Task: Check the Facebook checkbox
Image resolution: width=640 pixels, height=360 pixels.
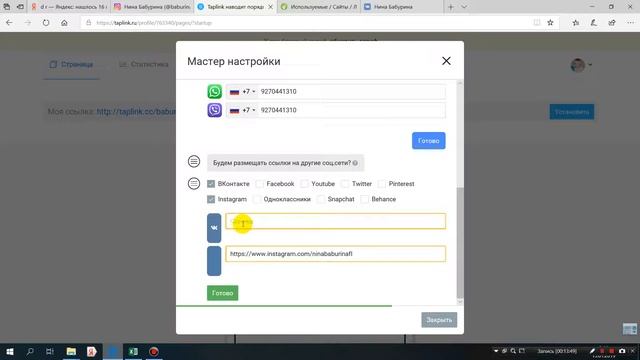Action: coord(259,184)
